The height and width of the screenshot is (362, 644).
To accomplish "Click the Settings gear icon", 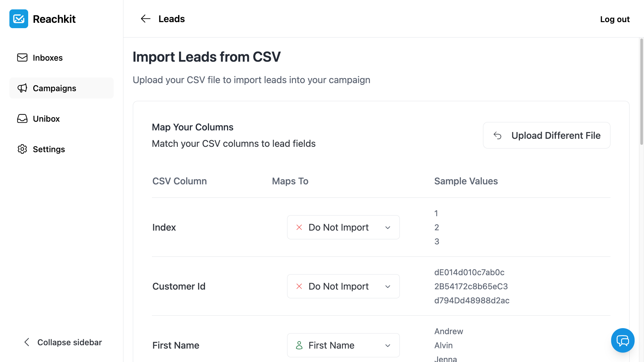I will coord(22,149).
